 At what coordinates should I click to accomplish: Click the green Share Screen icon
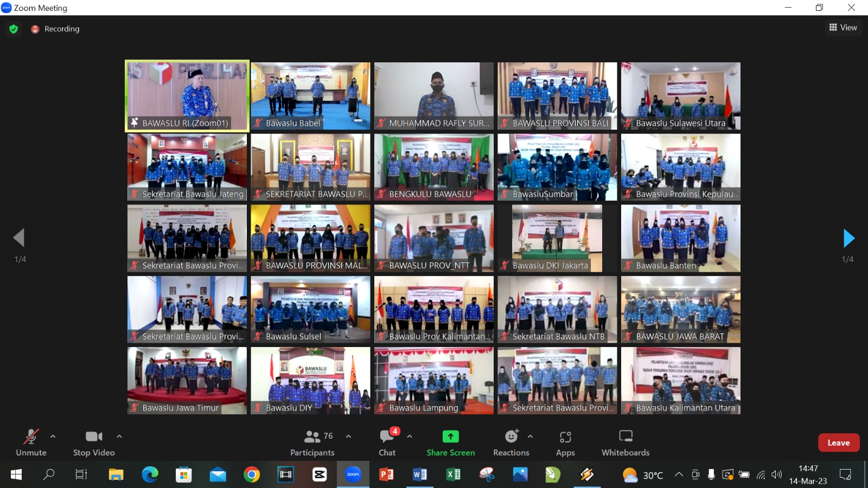click(x=450, y=436)
